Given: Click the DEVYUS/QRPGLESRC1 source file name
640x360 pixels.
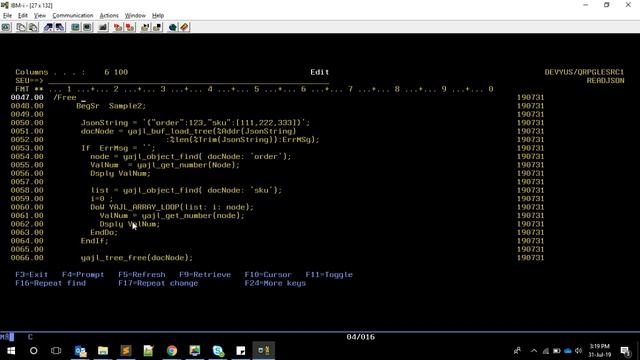Looking at the screenshot, I should pyautogui.click(x=584, y=72).
